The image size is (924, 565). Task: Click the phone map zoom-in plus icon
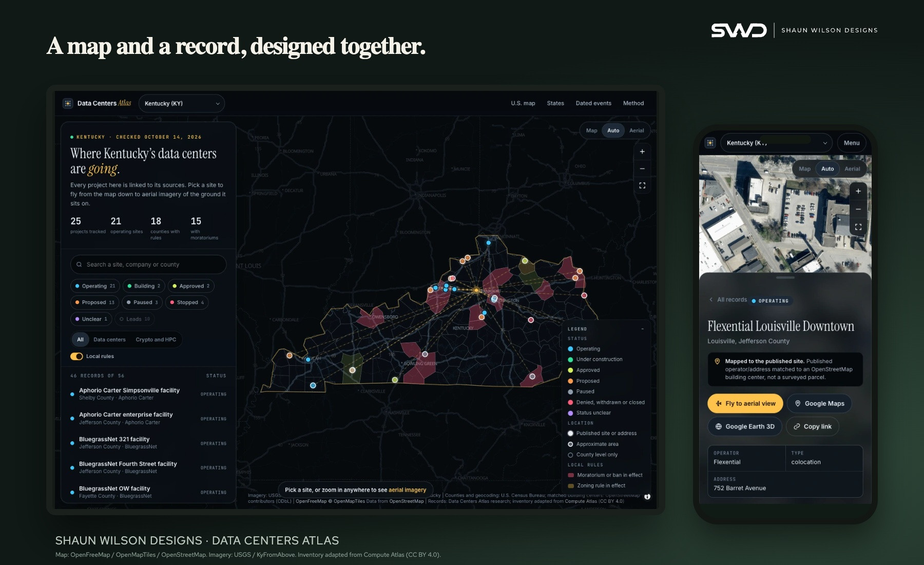858,191
